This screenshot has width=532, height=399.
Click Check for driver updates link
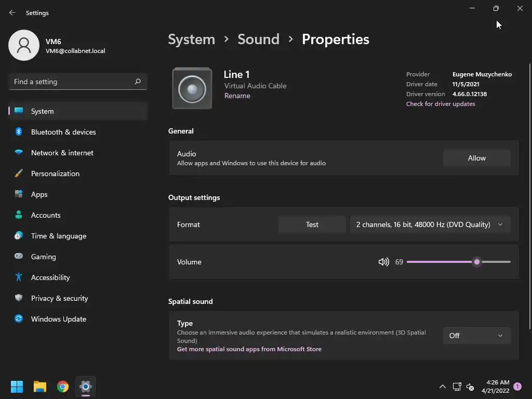(x=441, y=104)
